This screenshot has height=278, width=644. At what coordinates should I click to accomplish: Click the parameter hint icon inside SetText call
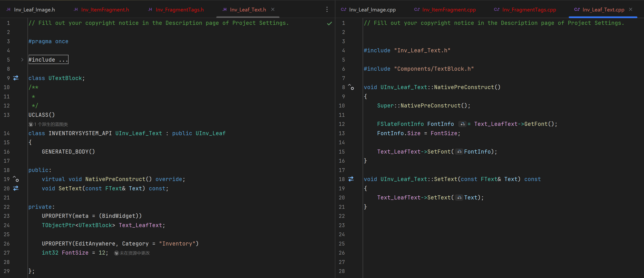click(x=459, y=198)
